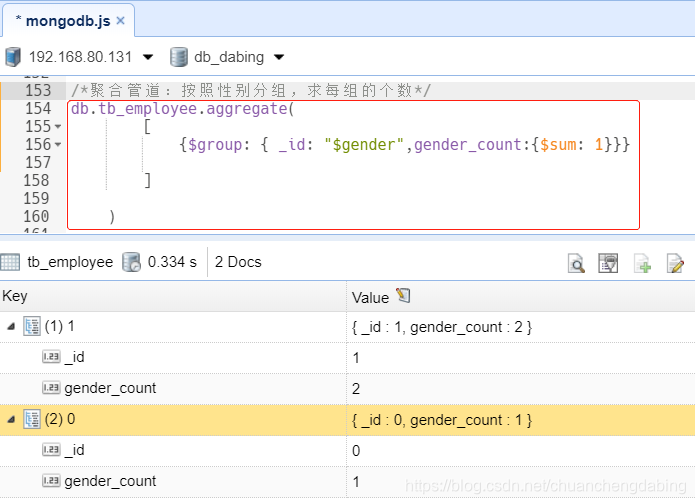
Task: Collapse document row (2) 0
Action: click(11, 419)
